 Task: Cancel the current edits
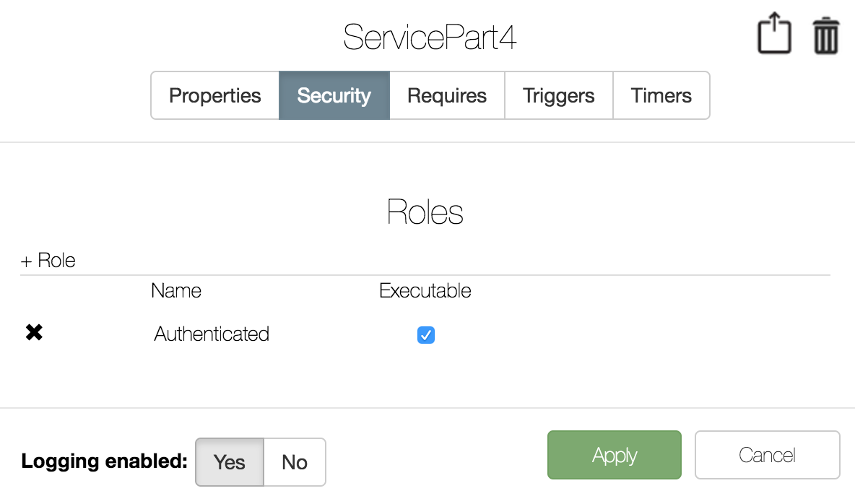coord(767,455)
